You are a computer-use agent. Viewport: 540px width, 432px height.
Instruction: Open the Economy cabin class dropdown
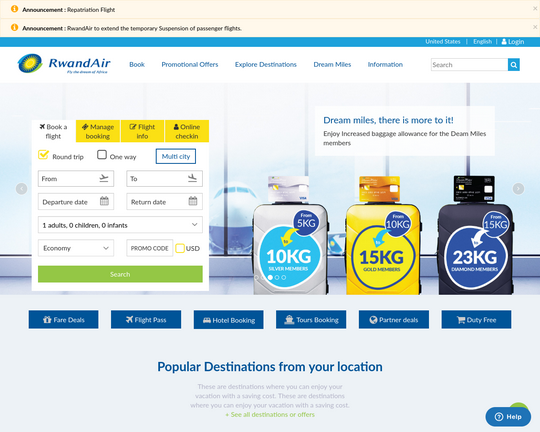point(76,248)
